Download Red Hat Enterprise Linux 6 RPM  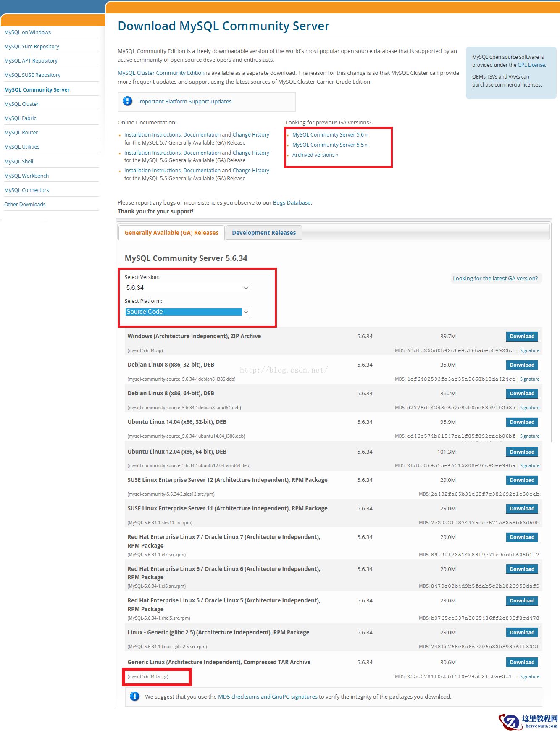pyautogui.click(x=522, y=569)
